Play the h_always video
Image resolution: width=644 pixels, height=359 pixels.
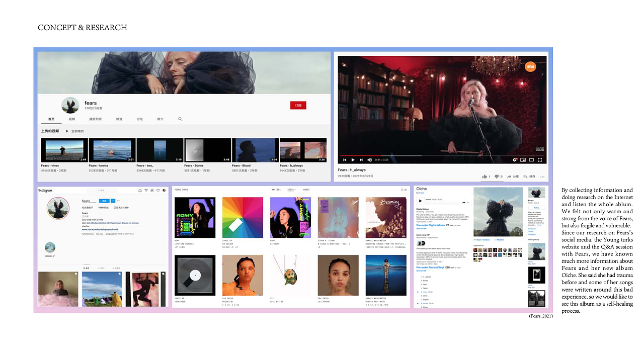tap(353, 160)
